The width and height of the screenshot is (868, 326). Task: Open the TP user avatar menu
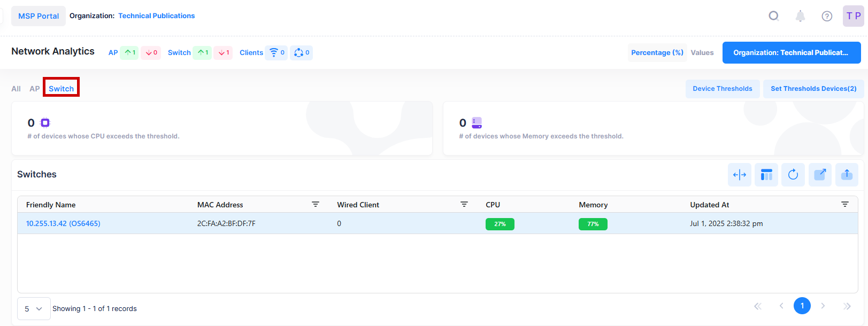click(x=853, y=16)
